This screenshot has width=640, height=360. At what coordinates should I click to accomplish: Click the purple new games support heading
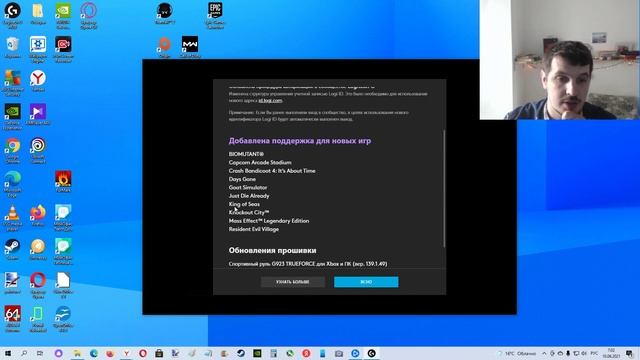pos(300,141)
